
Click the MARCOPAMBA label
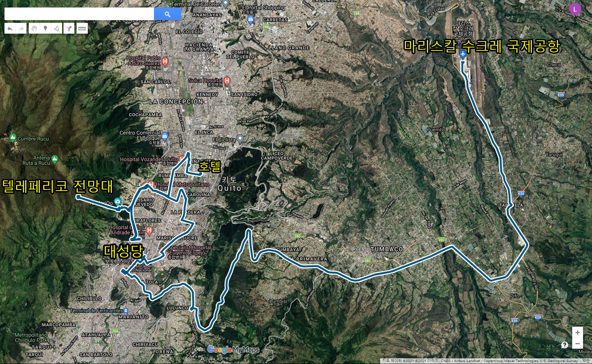click(59, 325)
